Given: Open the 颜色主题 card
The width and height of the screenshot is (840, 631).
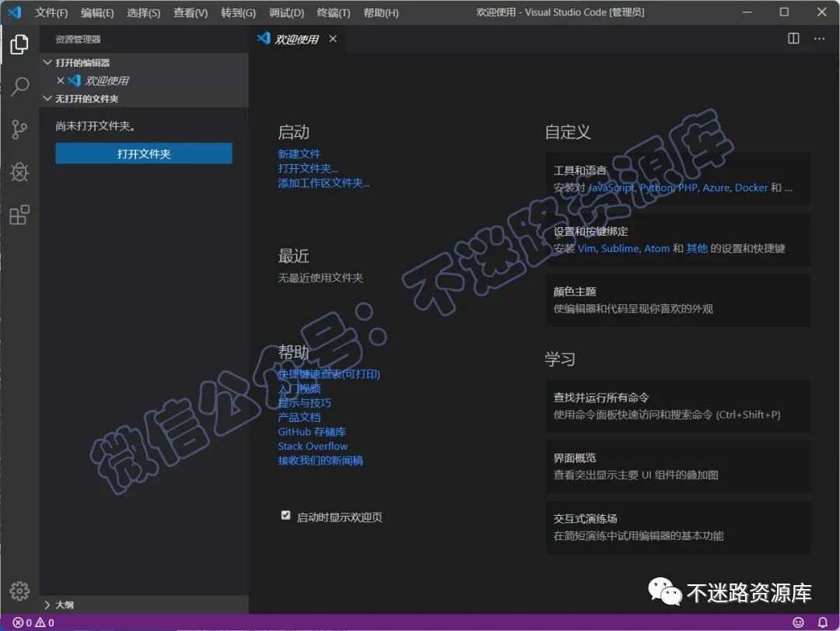Looking at the screenshot, I should click(677, 300).
